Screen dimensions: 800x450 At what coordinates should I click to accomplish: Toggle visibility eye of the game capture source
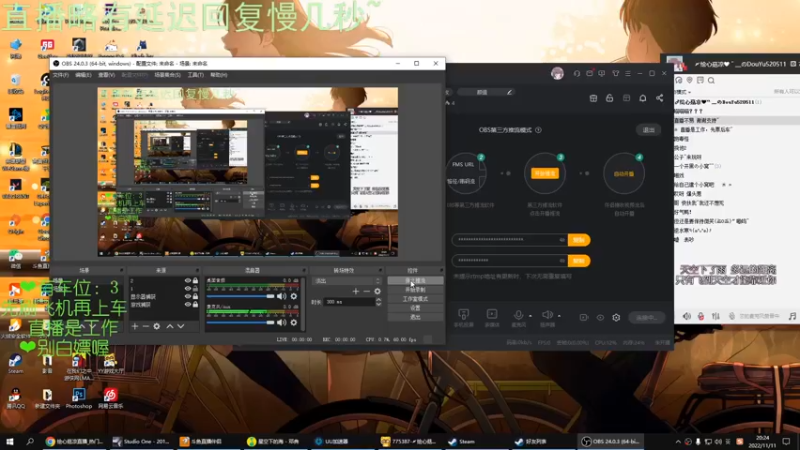(188, 305)
